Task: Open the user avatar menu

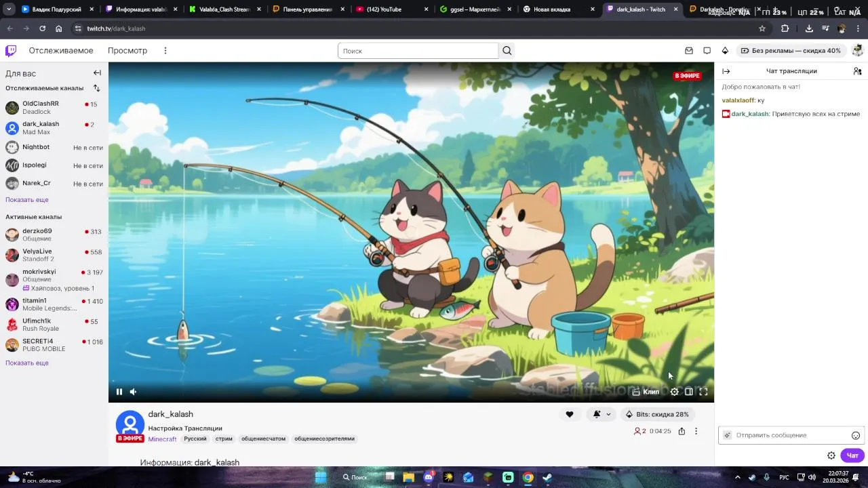Action: click(857, 51)
